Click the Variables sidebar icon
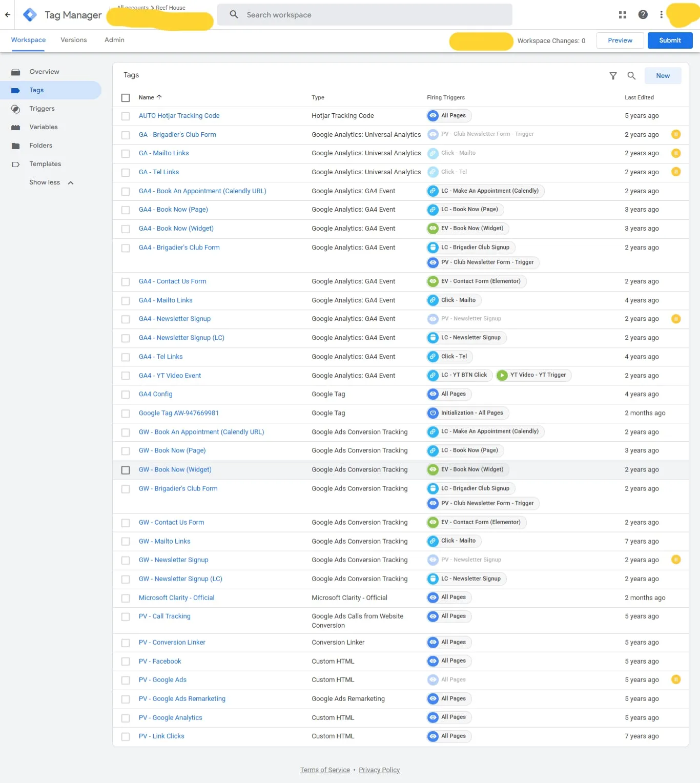Viewport: 700px width, 783px height. point(16,127)
